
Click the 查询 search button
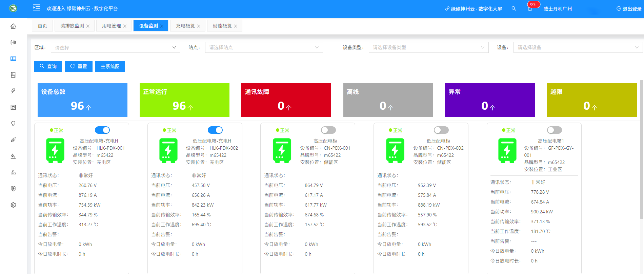coord(48,66)
